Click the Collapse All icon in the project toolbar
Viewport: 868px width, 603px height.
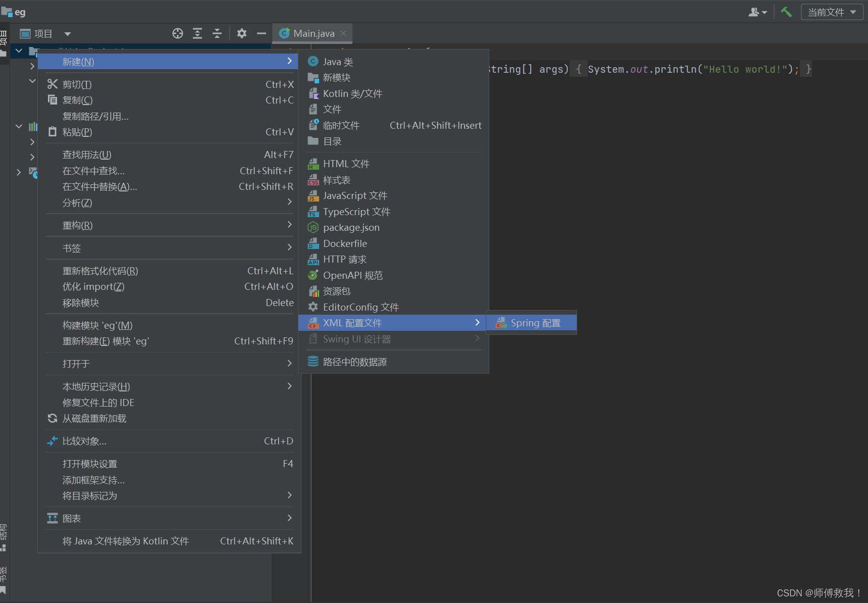click(x=217, y=33)
